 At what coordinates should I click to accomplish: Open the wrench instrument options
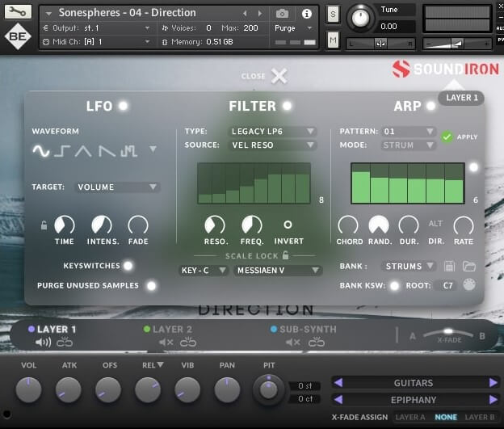pyautogui.click(x=18, y=12)
